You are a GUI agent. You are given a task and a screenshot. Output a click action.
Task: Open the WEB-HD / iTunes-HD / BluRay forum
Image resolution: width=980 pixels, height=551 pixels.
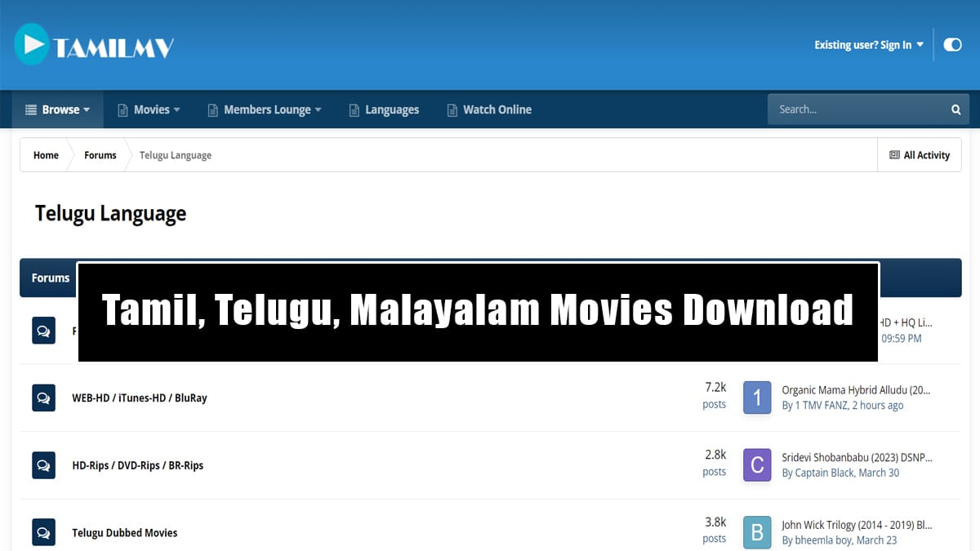click(140, 398)
